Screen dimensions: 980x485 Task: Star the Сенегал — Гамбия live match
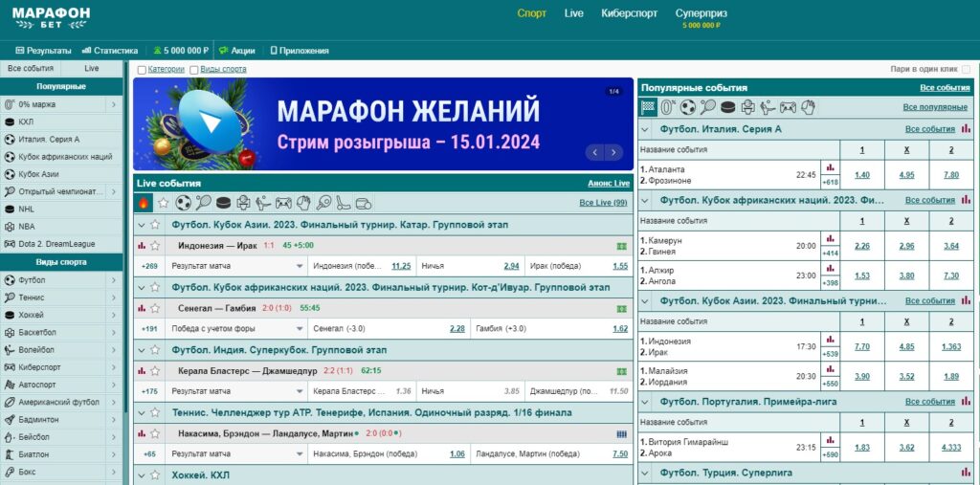[155, 308]
